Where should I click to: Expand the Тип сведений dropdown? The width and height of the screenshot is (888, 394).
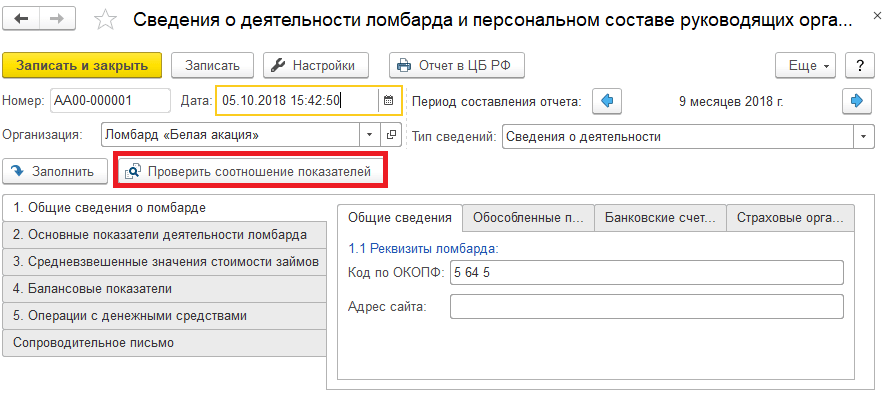pyautogui.click(x=864, y=136)
